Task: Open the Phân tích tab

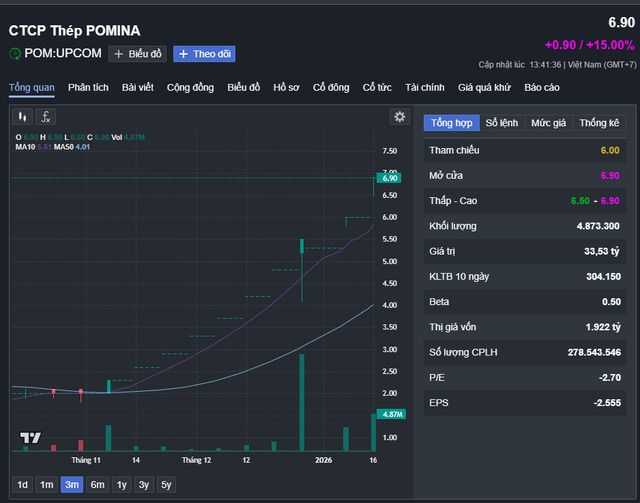Action: pos(88,87)
